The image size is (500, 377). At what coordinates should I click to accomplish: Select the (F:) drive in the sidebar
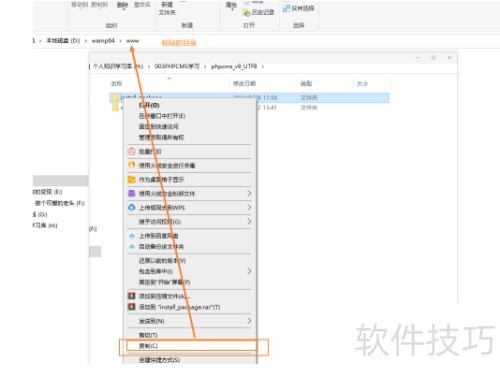59,203
